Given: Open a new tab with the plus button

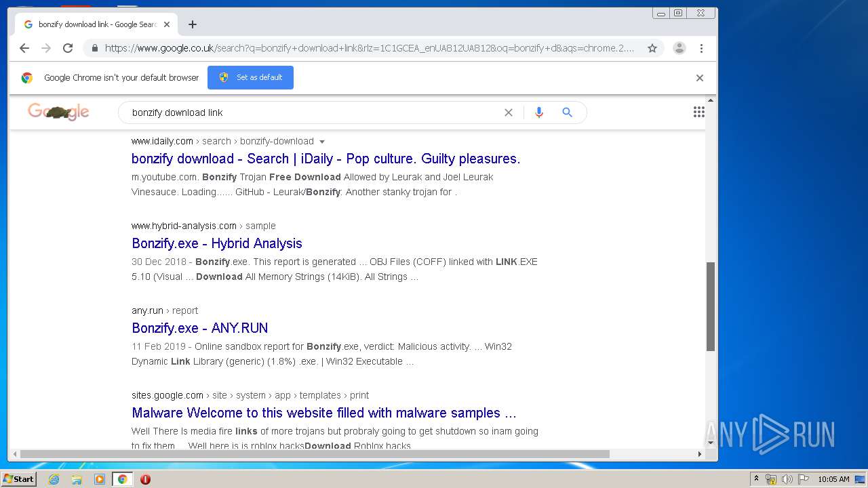Looking at the screenshot, I should point(193,24).
